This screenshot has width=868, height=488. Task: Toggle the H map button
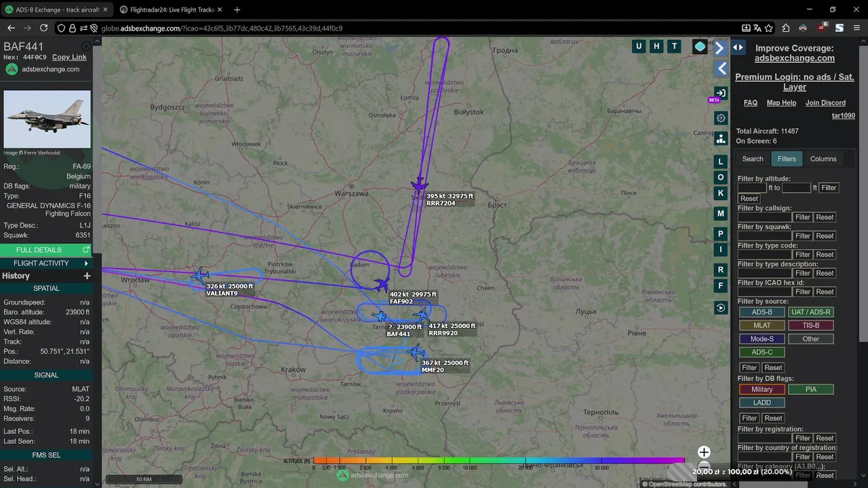pyautogui.click(x=656, y=46)
